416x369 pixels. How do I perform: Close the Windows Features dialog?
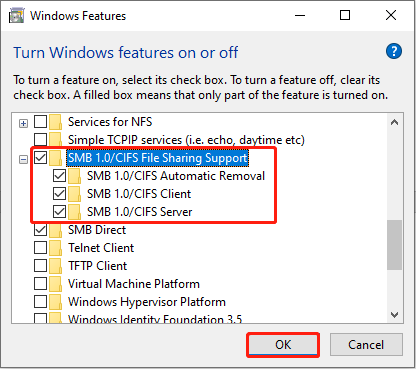click(391, 15)
